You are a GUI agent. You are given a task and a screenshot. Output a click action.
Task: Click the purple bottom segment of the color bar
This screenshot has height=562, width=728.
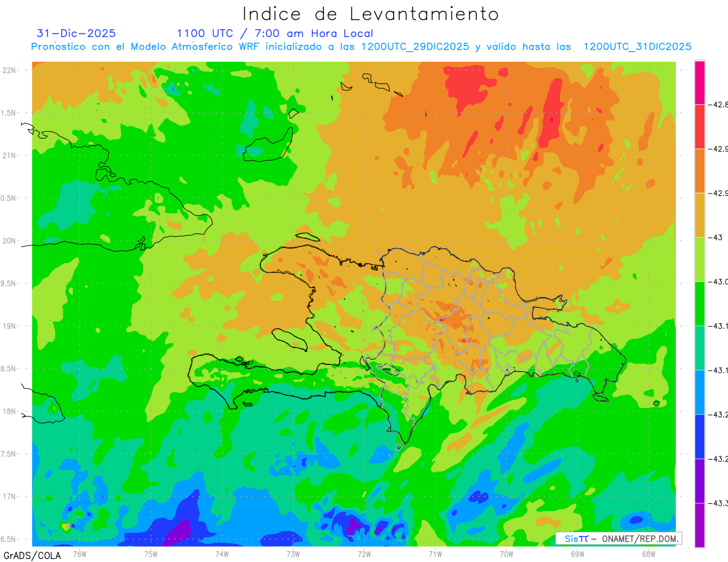pos(699,525)
